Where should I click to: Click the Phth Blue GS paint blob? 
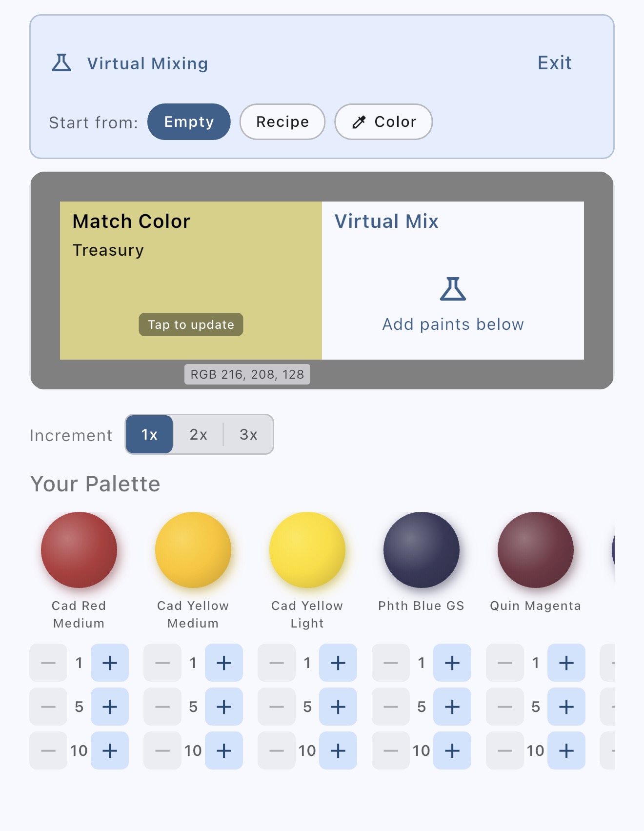(x=421, y=549)
